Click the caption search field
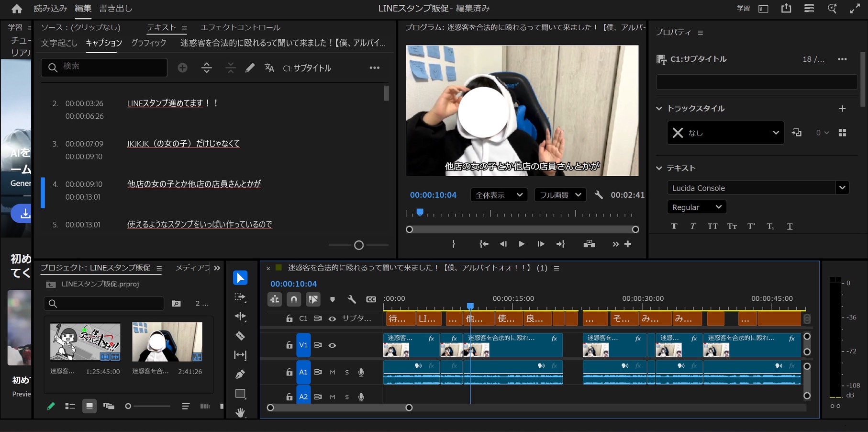The image size is (868, 432). tap(110, 67)
